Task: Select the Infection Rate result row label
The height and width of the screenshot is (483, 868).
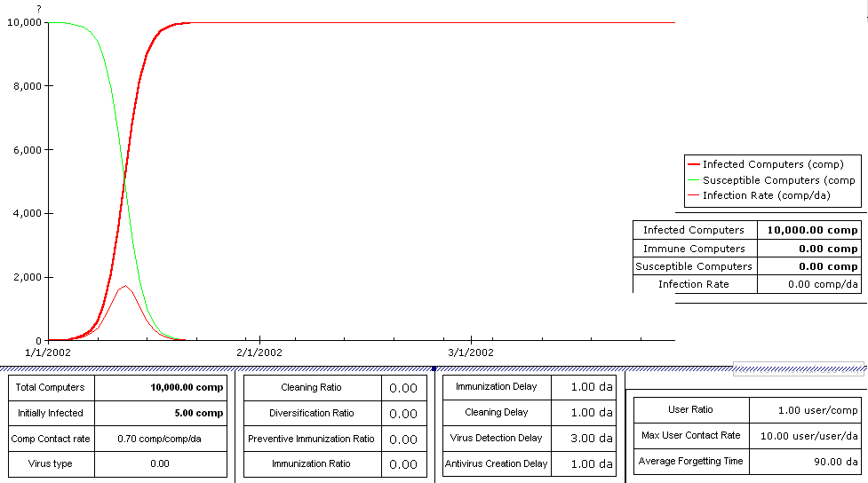Action: coord(694,284)
